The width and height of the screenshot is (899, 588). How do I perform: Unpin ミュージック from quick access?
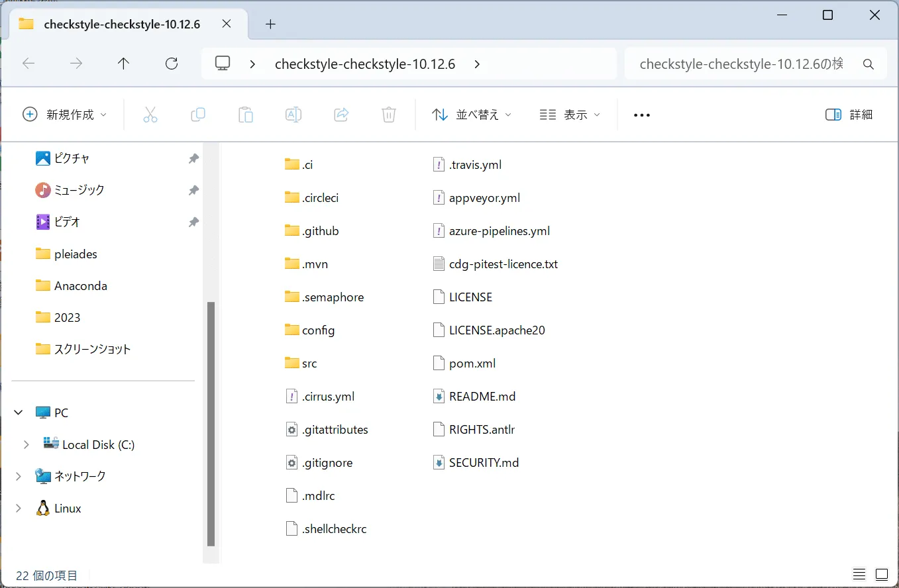tap(193, 191)
